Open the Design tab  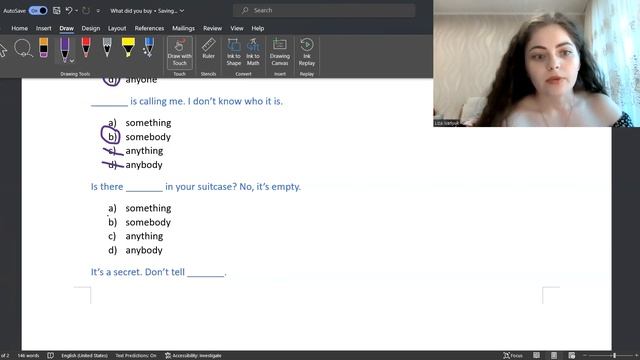coord(91,28)
